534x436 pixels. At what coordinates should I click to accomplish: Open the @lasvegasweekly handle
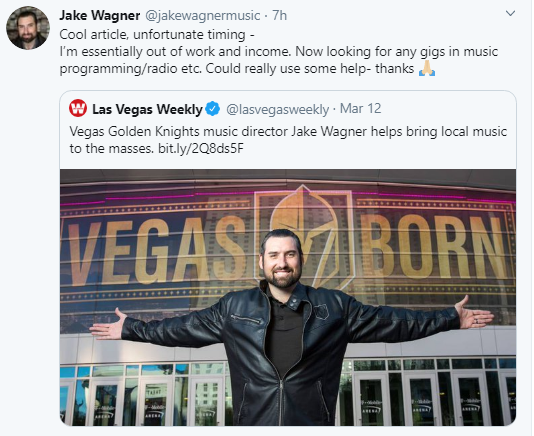[x=278, y=109]
